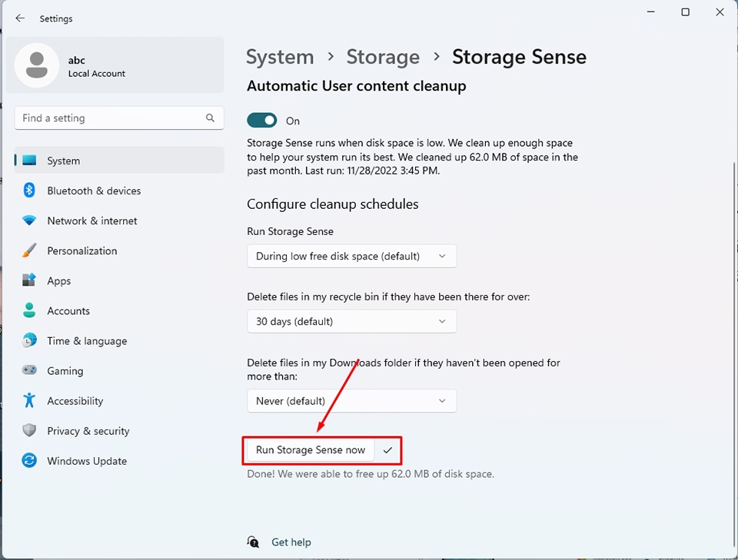Click Run Storage Sense now button
The height and width of the screenshot is (560, 738).
[311, 450]
